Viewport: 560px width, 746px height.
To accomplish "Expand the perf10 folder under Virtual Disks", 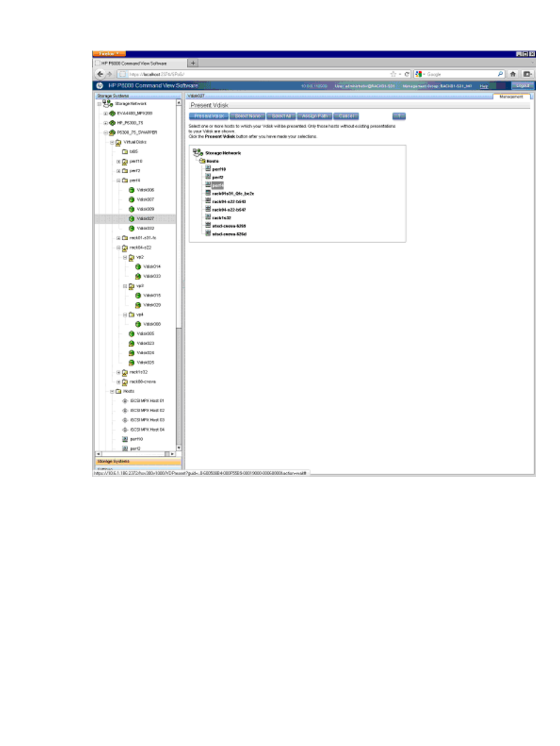I will click(x=119, y=162).
